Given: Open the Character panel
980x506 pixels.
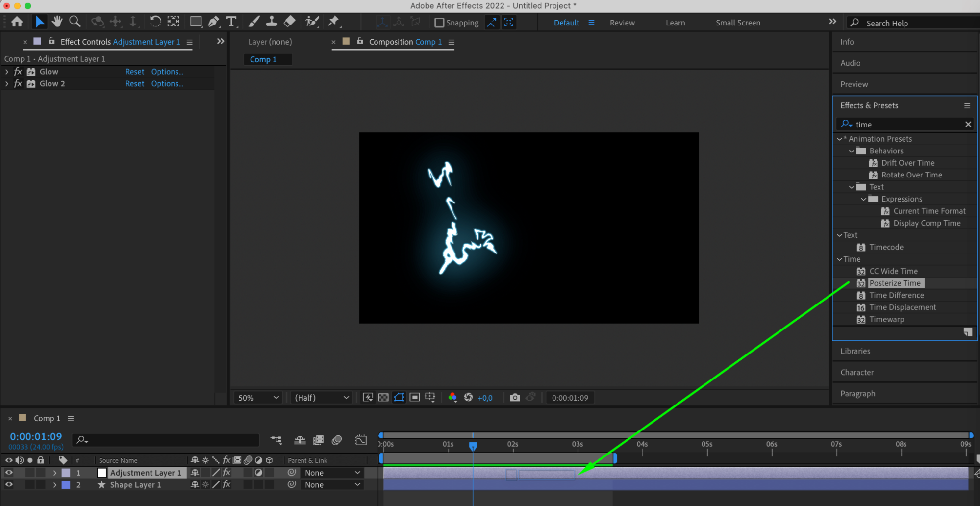Looking at the screenshot, I should coord(857,372).
